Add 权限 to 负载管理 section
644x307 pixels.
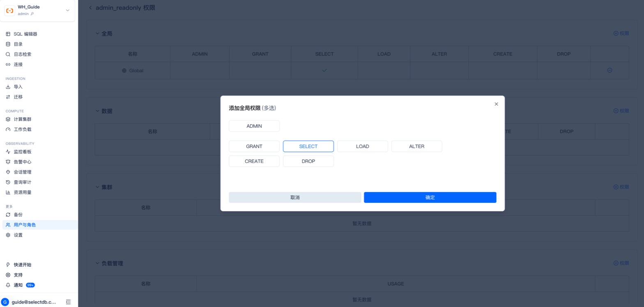tap(621, 263)
